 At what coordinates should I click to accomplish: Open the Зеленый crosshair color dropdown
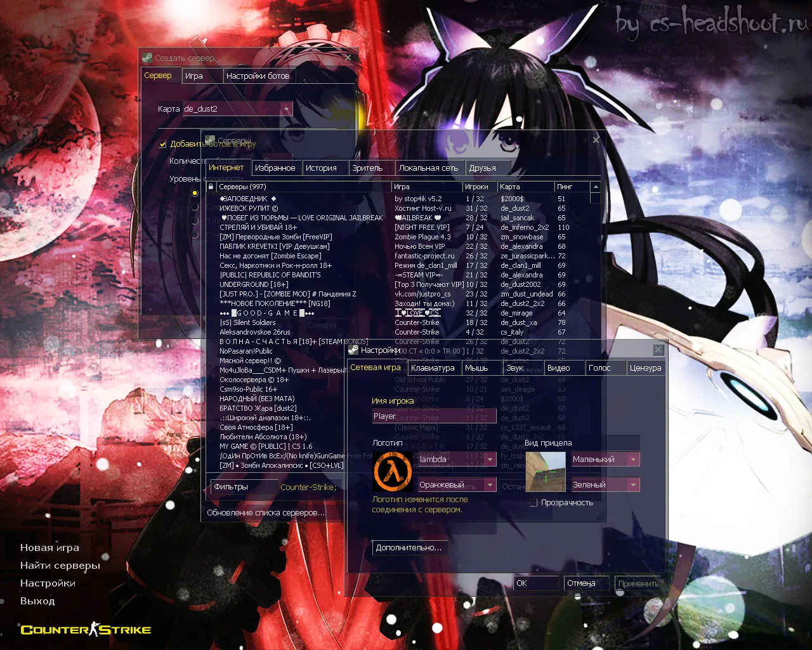pyautogui.click(x=632, y=485)
